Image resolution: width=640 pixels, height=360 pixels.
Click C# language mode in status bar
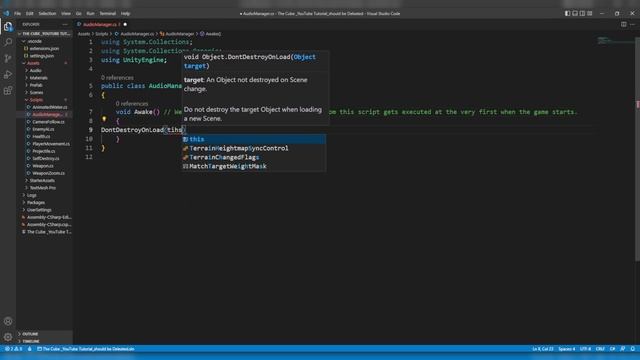click(612, 349)
